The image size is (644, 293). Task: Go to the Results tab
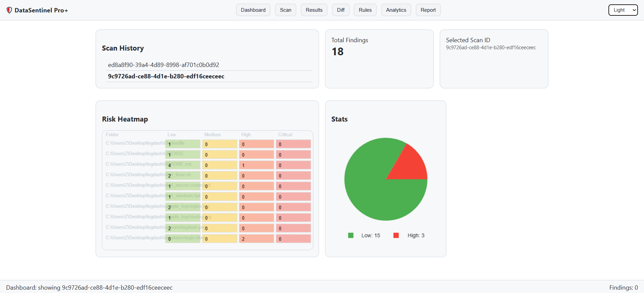pos(314,10)
